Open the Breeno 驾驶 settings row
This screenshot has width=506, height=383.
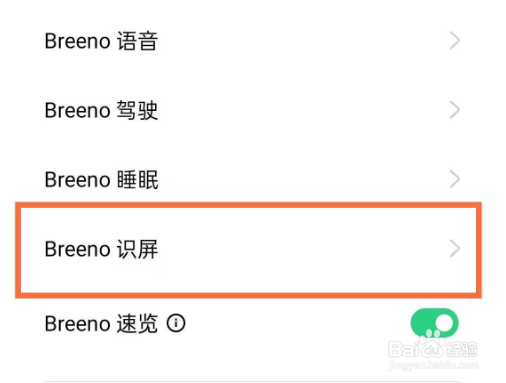[252, 110]
